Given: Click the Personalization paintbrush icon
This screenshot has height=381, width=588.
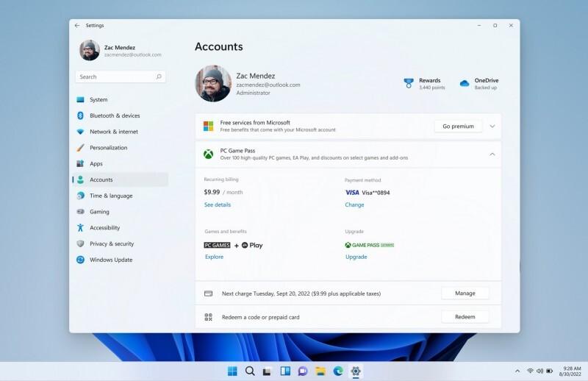Looking at the screenshot, I should click(80, 148).
